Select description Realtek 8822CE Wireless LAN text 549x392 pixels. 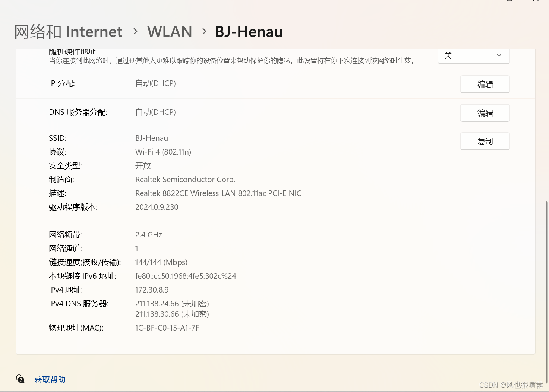coord(218,193)
